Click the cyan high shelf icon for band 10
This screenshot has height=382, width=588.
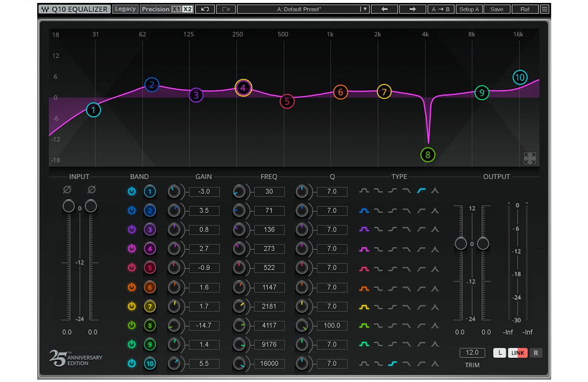392,363
